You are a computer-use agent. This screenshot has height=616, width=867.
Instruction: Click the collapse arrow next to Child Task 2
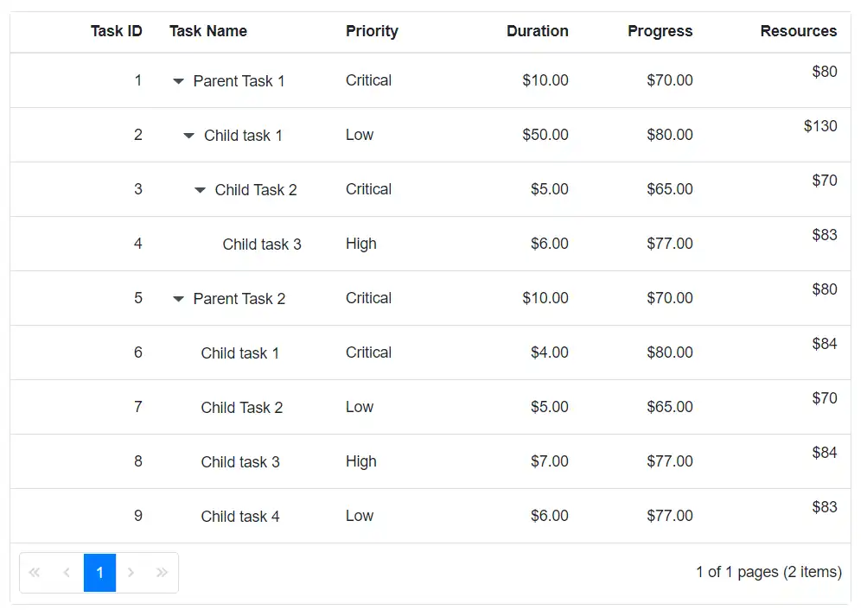click(201, 189)
